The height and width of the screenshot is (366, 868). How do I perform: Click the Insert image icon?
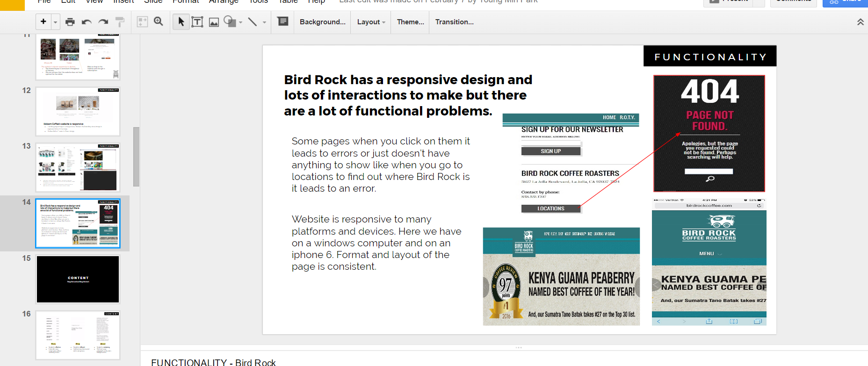tap(214, 22)
